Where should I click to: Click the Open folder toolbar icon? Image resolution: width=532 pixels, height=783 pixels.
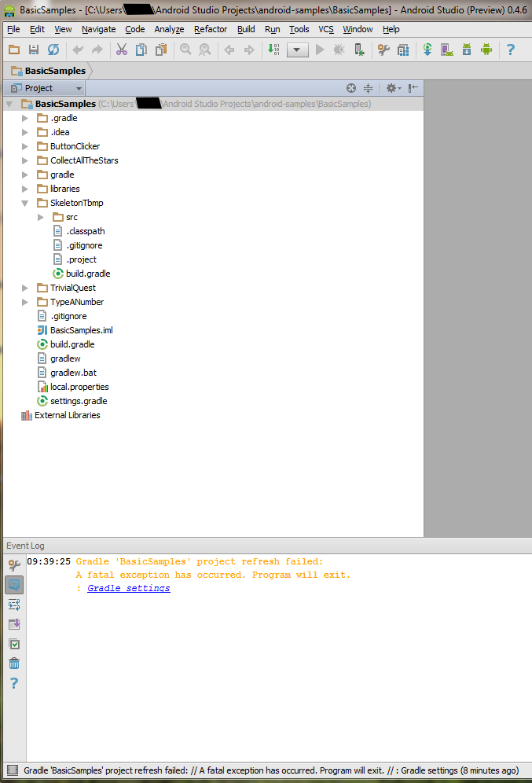tap(14, 50)
